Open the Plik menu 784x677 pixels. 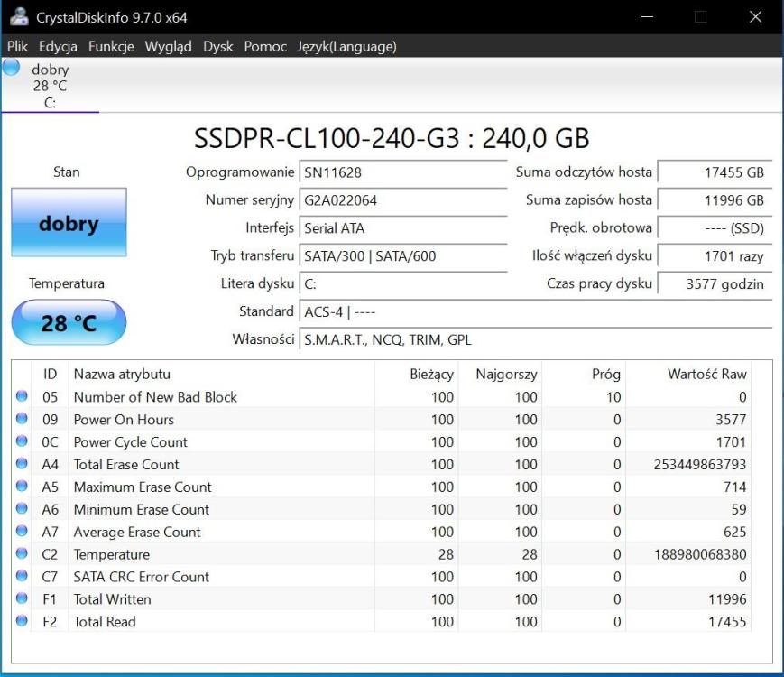18,46
